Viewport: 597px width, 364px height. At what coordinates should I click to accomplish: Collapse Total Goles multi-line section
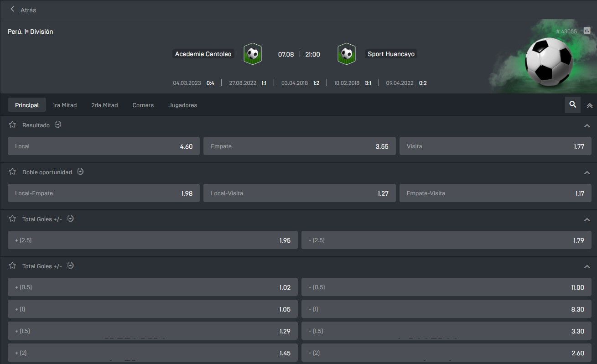coord(587,266)
